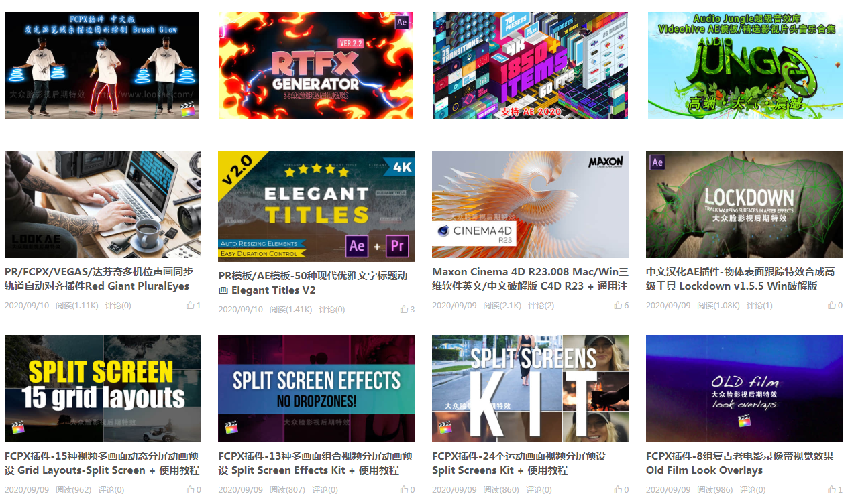Click 评论(0) under Grid Layouts-Split Screen post
This screenshot has height=504, width=852.
point(111,490)
